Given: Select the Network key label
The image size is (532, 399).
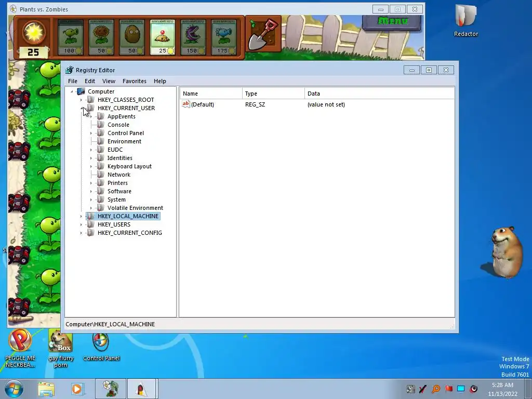Looking at the screenshot, I should [x=119, y=175].
